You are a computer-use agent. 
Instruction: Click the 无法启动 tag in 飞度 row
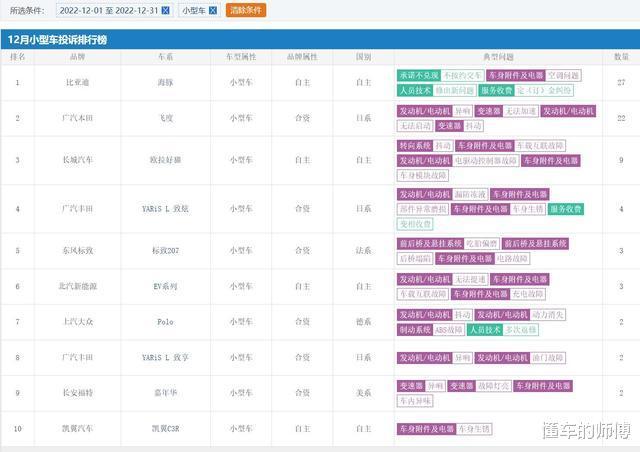[416, 126]
